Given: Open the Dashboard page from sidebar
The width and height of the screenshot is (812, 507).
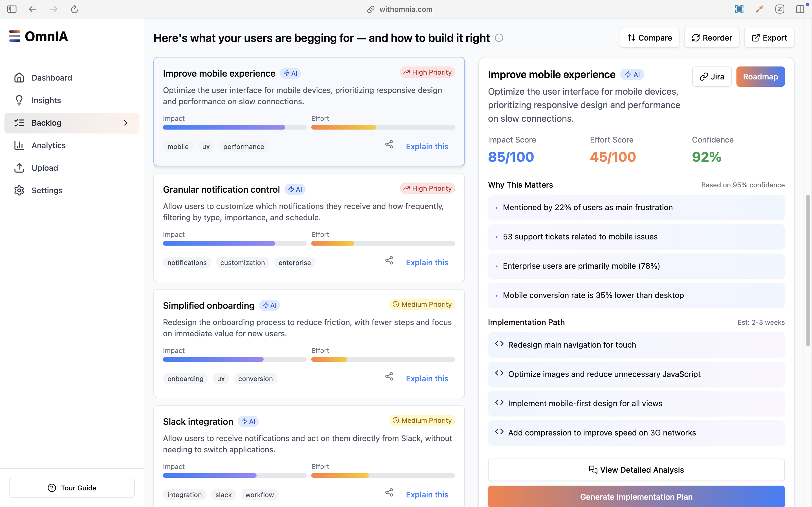Looking at the screenshot, I should [x=52, y=78].
